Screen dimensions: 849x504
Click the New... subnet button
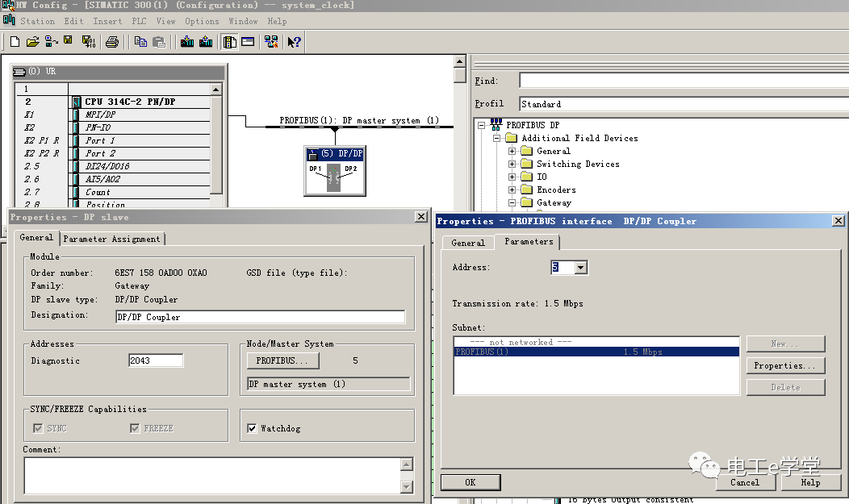pos(785,344)
